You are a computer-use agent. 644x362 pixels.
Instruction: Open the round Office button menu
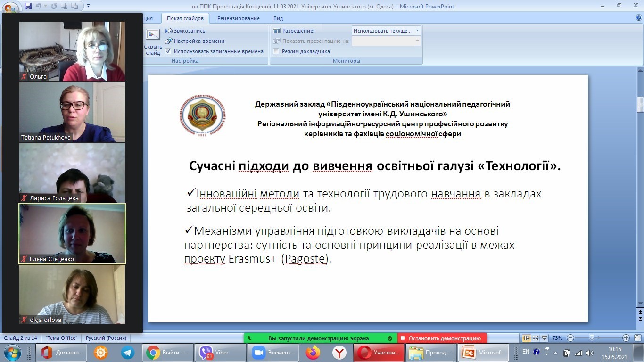(x=9, y=8)
